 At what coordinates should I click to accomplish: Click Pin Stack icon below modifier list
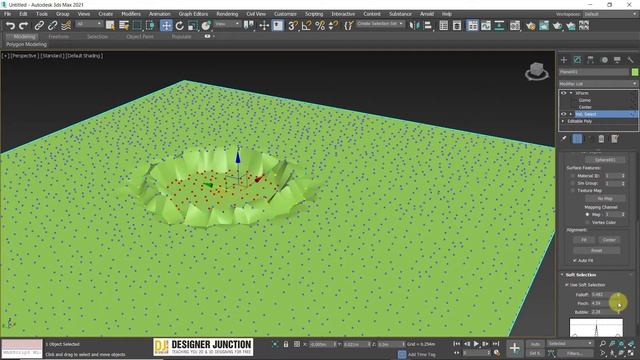[x=564, y=139]
